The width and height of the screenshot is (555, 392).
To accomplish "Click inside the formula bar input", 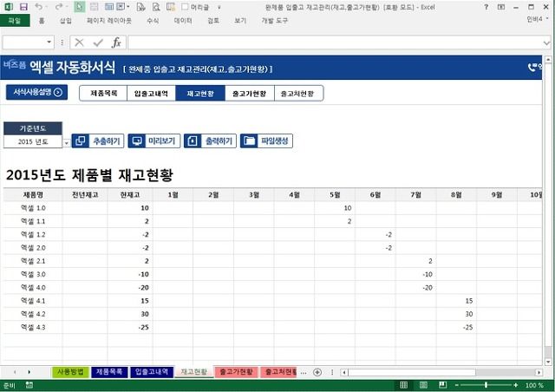I will [335, 42].
